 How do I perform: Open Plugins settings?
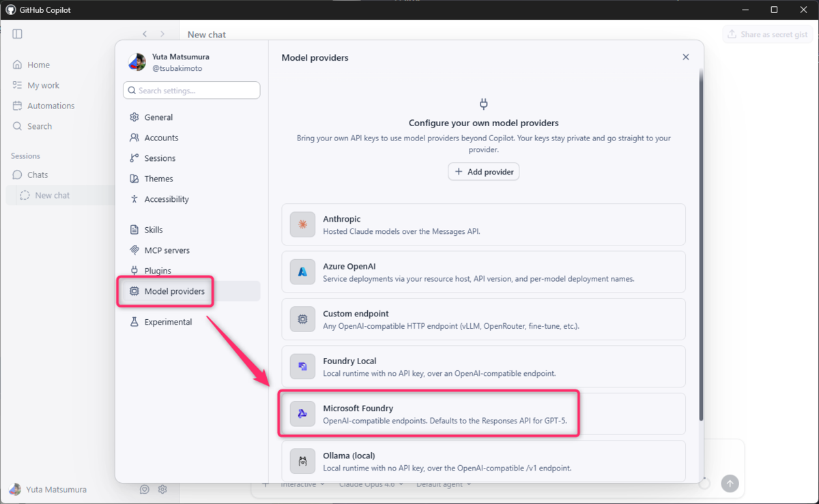(192, 271)
